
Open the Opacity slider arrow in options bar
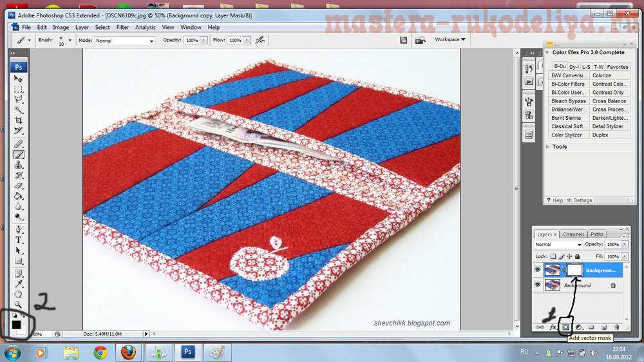tap(204, 41)
